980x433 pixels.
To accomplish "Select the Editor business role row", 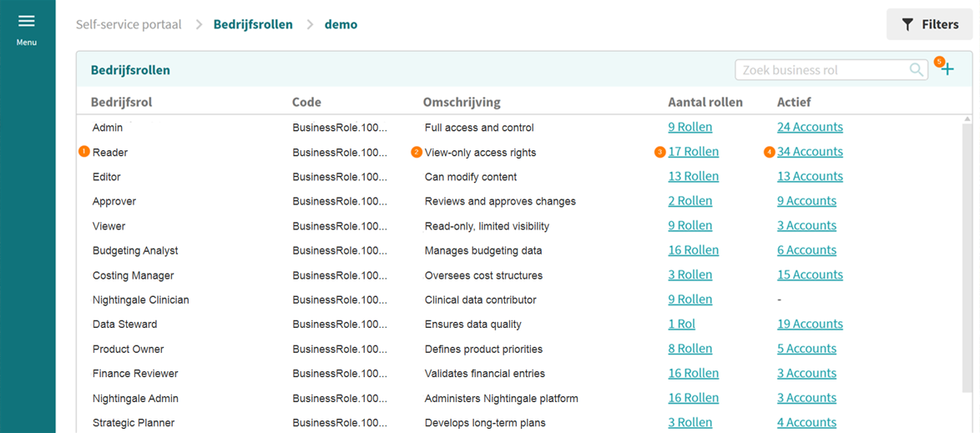I will pyautogui.click(x=107, y=177).
